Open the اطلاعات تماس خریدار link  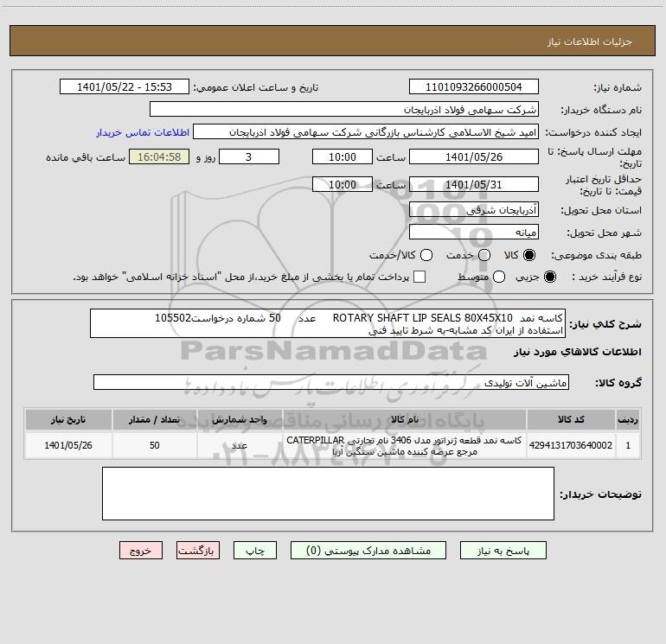tap(143, 132)
